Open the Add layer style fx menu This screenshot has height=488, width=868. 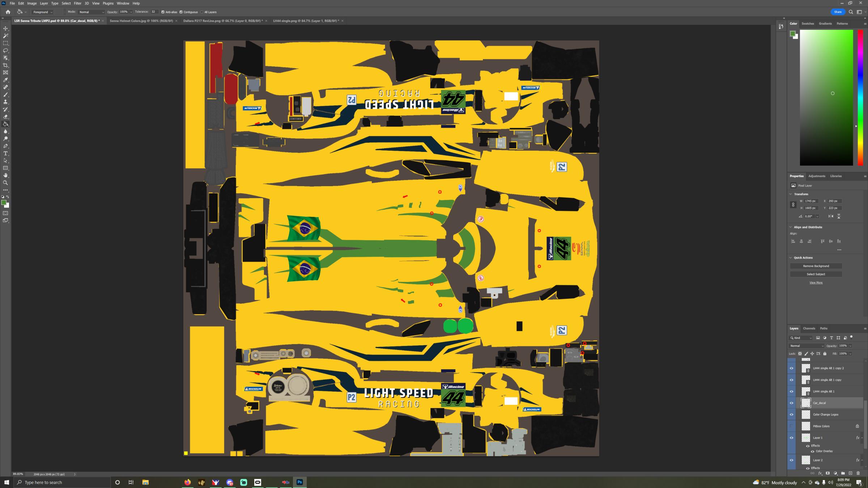pyautogui.click(x=820, y=473)
